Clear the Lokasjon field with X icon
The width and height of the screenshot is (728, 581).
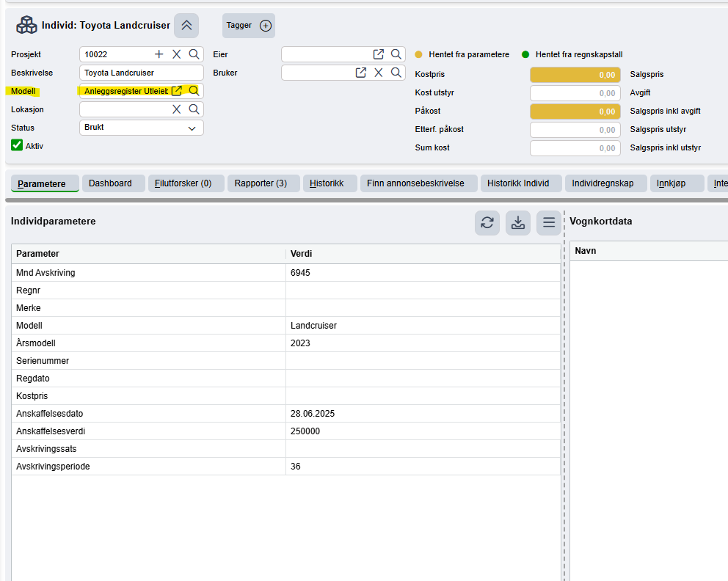176,109
